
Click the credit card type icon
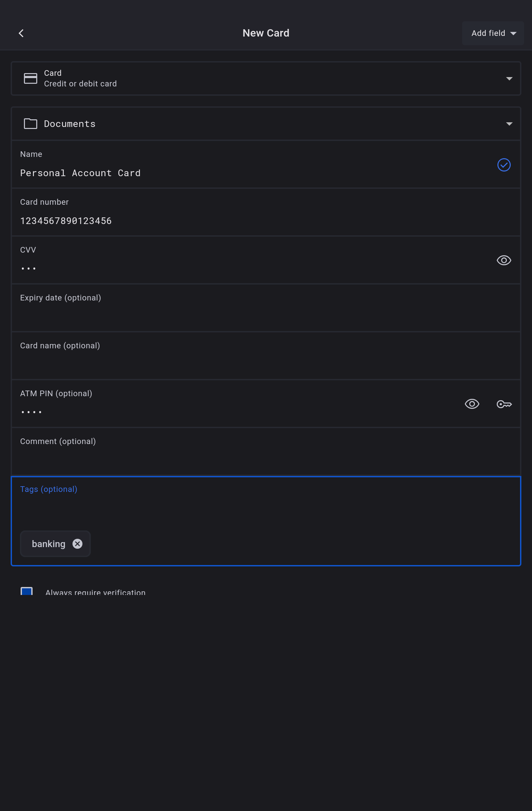30,78
